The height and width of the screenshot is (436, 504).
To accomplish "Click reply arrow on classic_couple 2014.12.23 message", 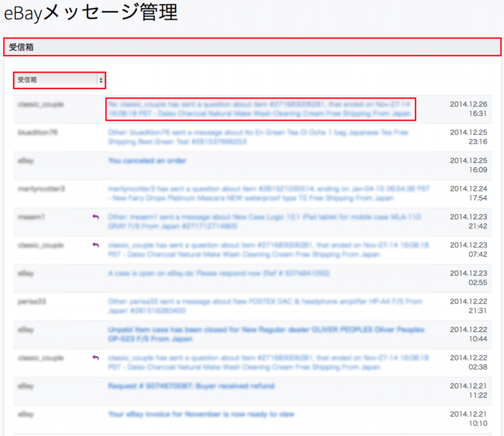I will click(x=95, y=245).
